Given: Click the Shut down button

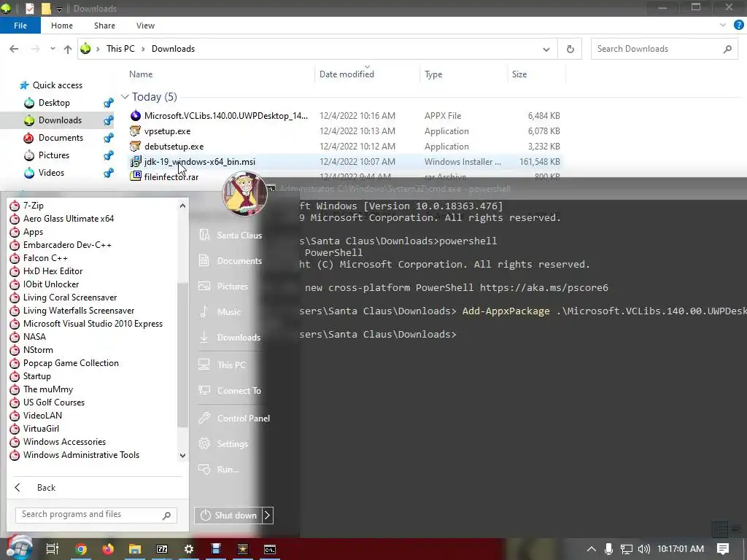Looking at the screenshot, I should pos(228,516).
